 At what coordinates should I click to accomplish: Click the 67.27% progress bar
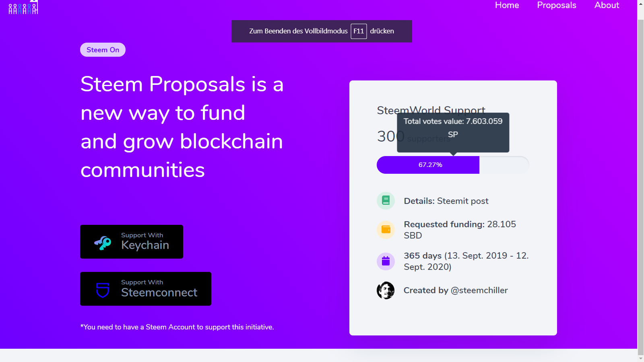pos(428,165)
